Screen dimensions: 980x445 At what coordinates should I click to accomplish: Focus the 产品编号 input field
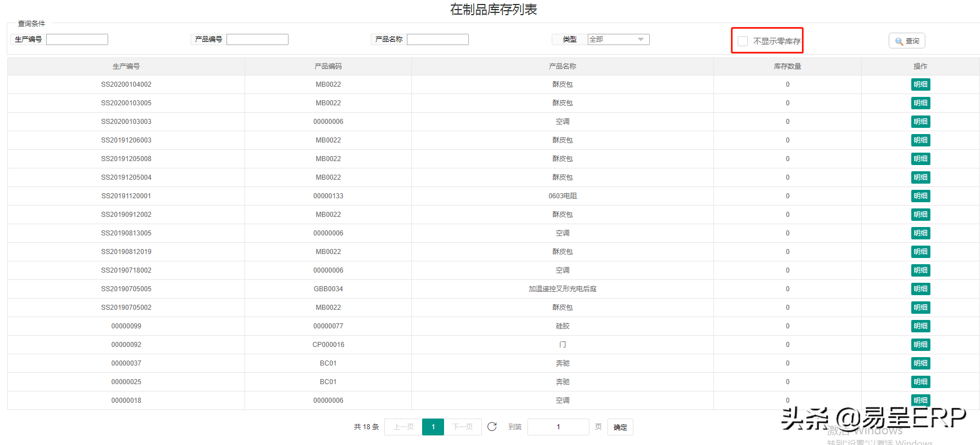coord(258,39)
